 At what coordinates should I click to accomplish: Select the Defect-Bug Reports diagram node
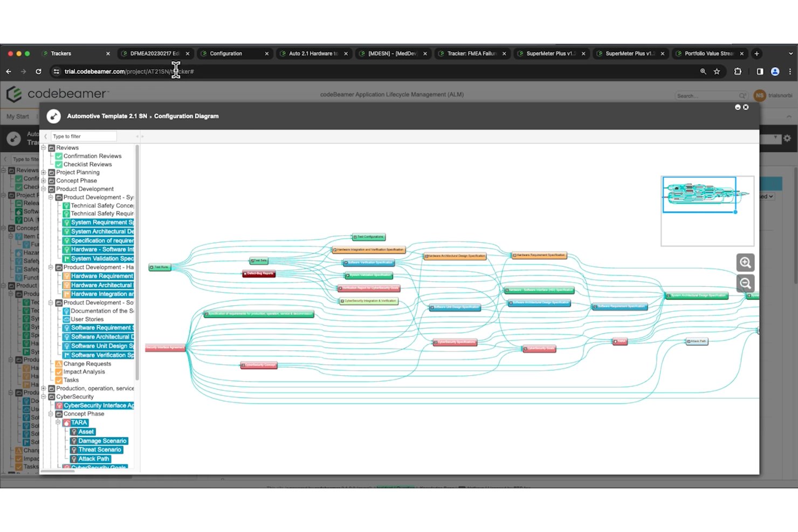pyautogui.click(x=259, y=274)
